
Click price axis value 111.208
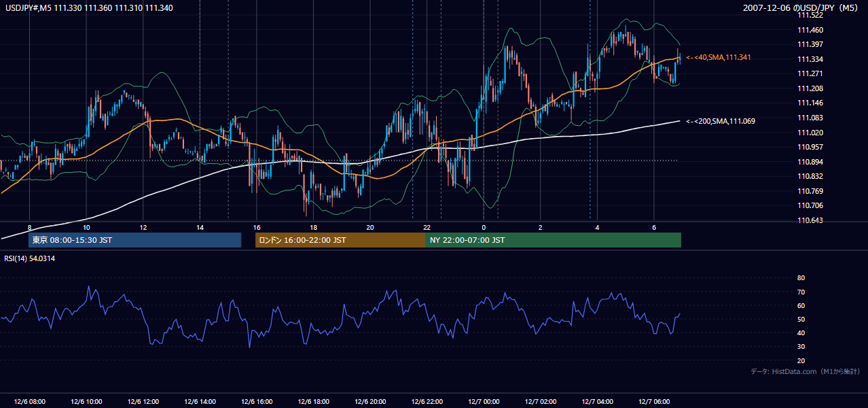pyautogui.click(x=809, y=88)
